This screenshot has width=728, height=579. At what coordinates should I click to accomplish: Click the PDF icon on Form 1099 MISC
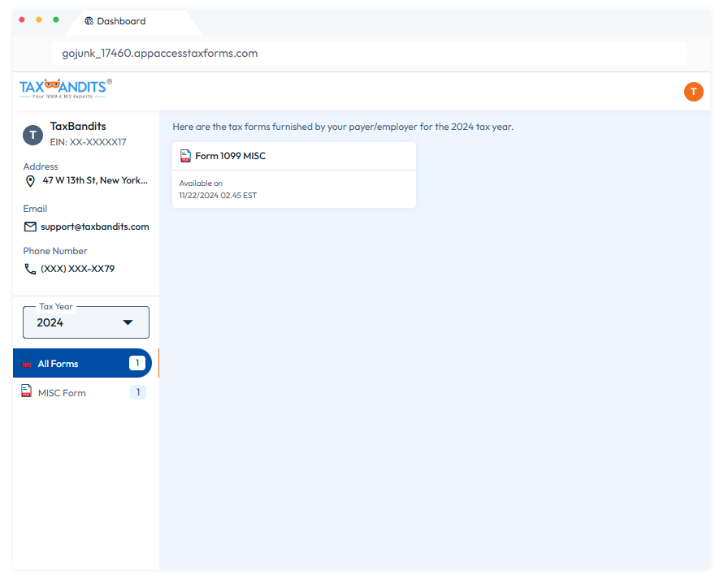pos(185,156)
